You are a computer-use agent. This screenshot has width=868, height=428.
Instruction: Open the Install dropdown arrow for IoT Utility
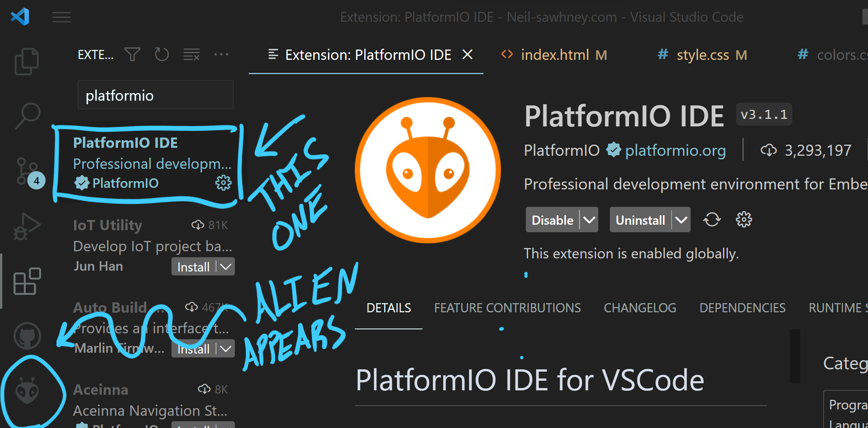226,267
